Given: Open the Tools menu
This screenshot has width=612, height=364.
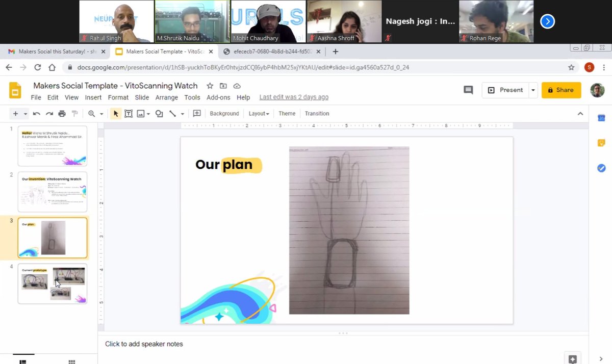Looking at the screenshot, I should pos(192,97).
